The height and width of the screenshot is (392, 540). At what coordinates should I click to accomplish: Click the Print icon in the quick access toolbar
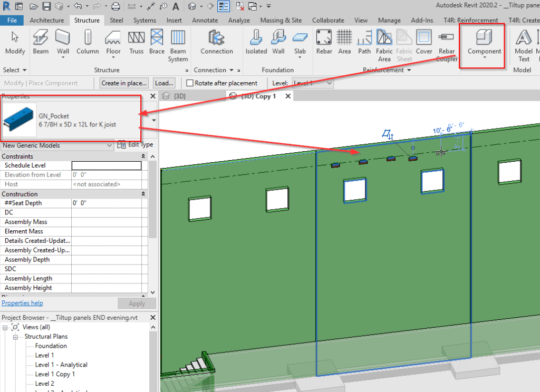click(x=115, y=6)
